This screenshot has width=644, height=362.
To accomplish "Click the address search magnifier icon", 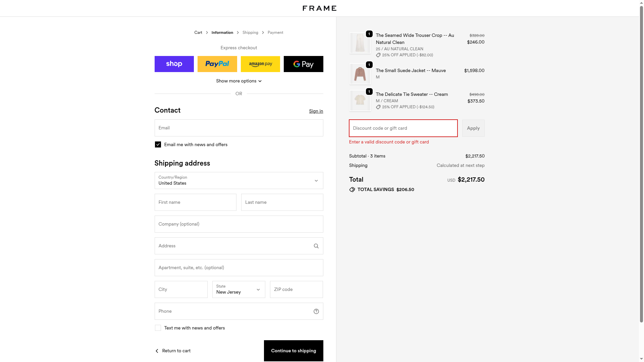I will pos(316,246).
